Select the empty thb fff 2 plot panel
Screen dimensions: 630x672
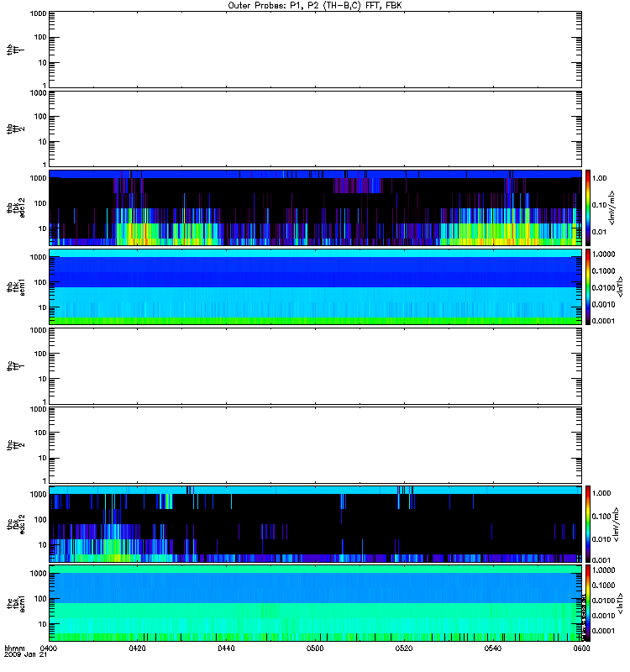(x=315, y=129)
